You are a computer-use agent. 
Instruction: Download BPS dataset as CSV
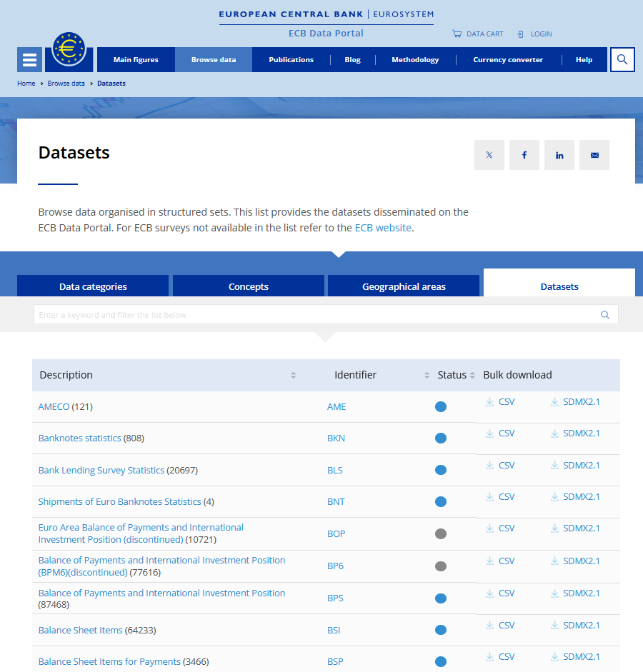pyautogui.click(x=500, y=593)
